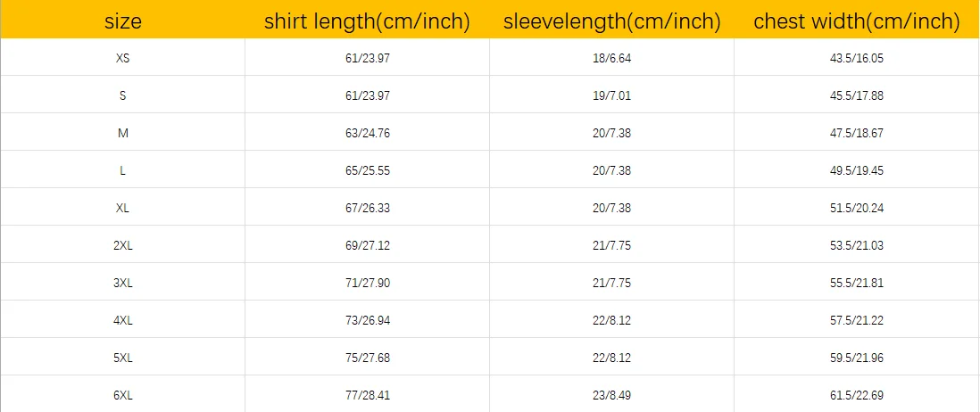Click the 55.5/21.81 chest width cell
Image resolution: width=980 pixels, height=412 pixels.
click(x=857, y=283)
